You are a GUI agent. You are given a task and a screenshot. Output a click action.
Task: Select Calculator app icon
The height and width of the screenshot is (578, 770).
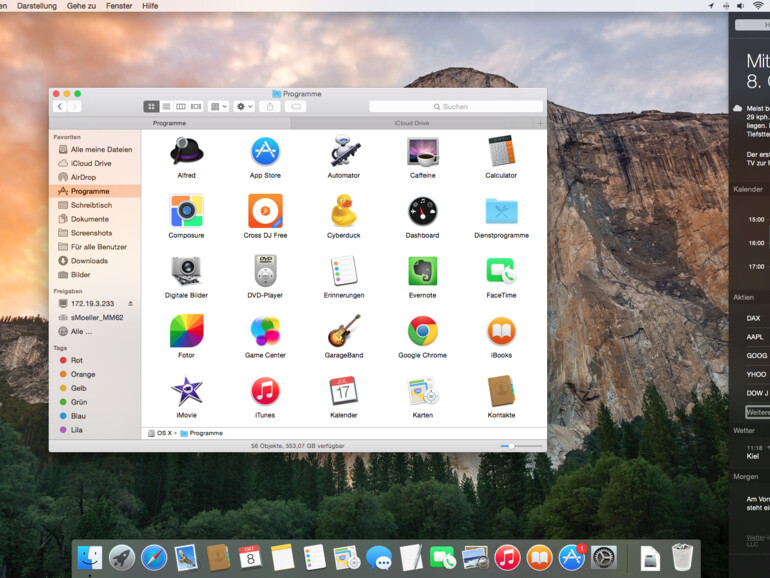[501, 151]
